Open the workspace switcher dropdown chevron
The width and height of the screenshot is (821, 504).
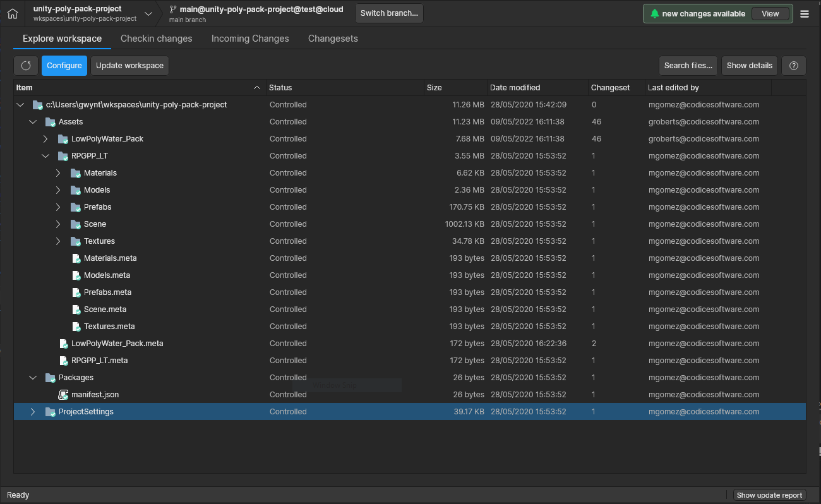(x=148, y=13)
